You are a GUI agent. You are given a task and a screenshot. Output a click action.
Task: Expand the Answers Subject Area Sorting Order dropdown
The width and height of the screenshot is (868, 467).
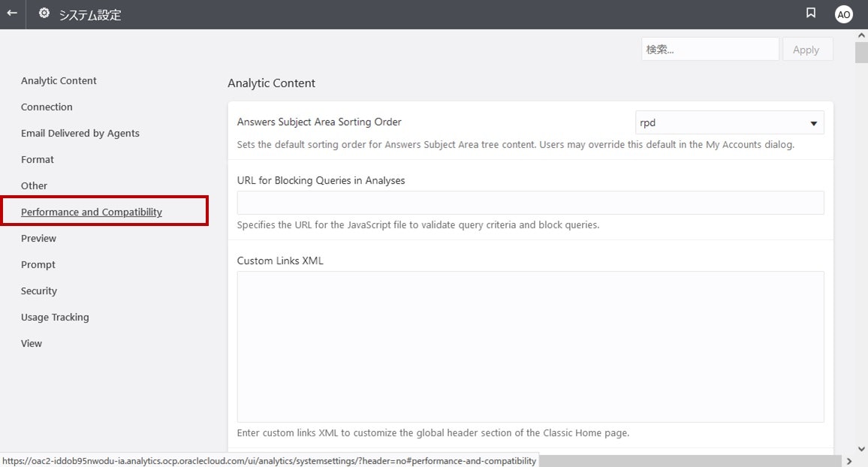coord(730,123)
